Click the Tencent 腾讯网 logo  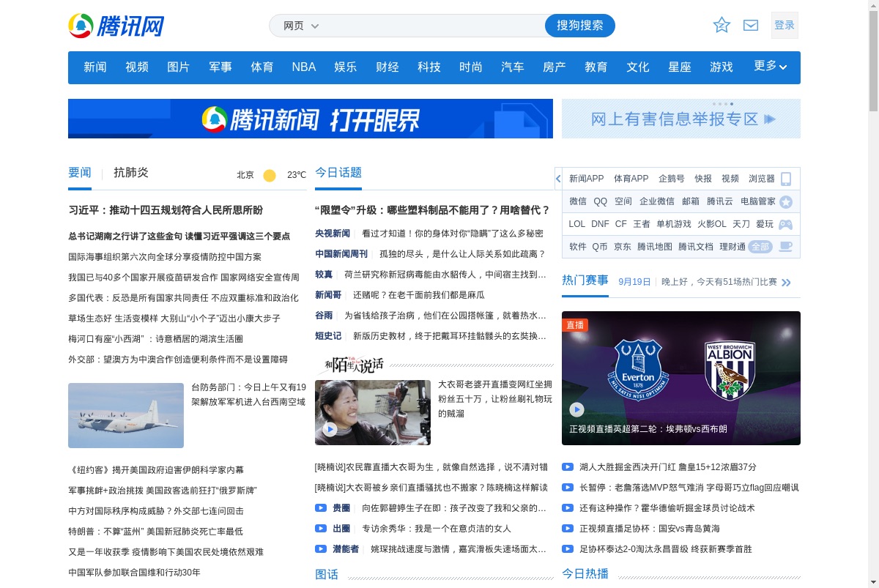116,26
